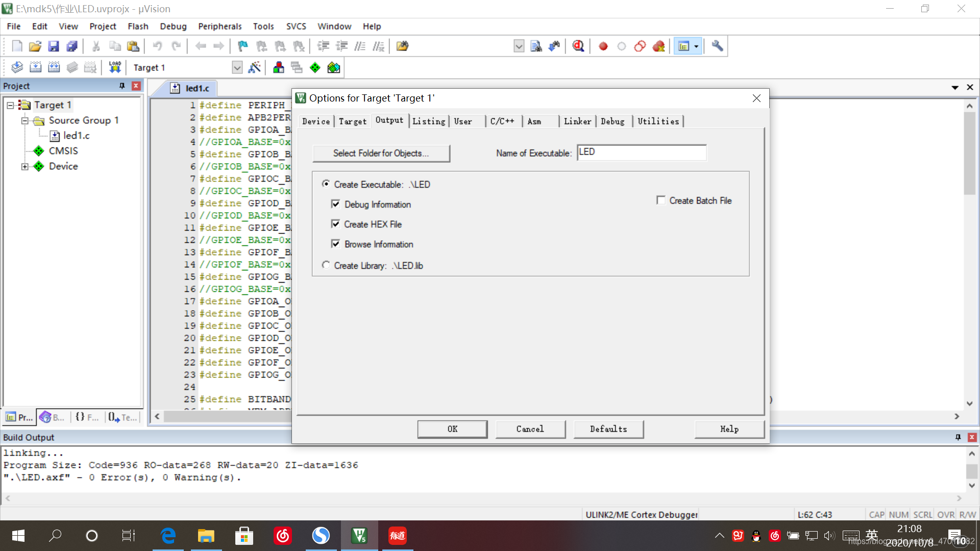This screenshot has width=980, height=551.
Task: Save the current file
Action: (54, 46)
